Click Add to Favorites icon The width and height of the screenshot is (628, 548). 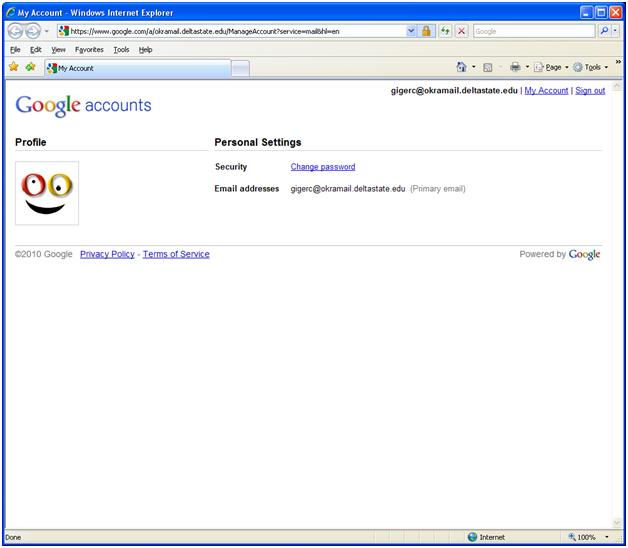30,67
